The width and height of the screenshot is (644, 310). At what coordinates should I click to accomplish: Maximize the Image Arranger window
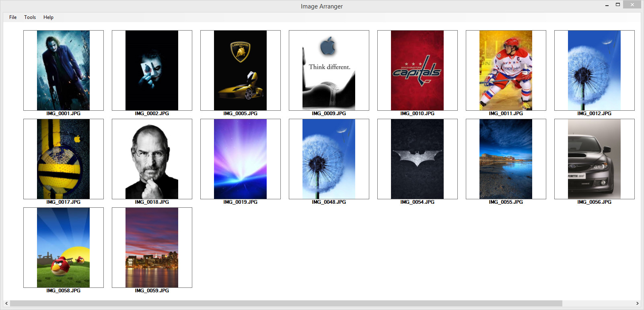(618, 5)
